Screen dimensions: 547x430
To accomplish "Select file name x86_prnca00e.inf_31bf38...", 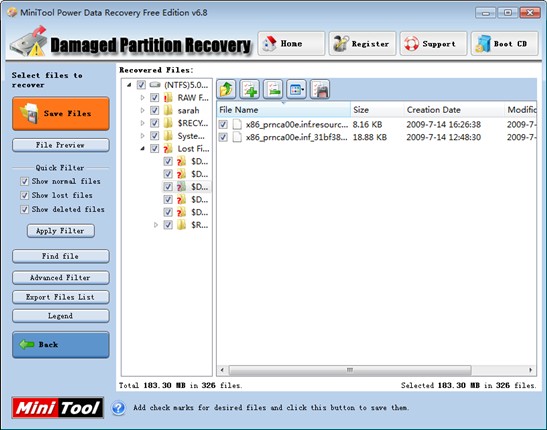I will tap(297, 137).
